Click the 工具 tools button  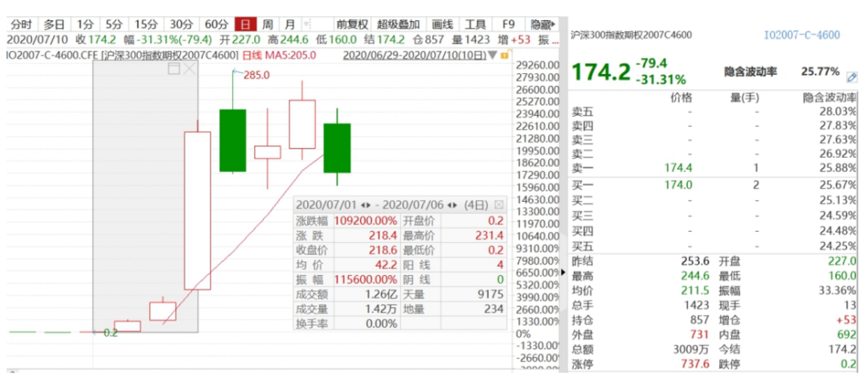coord(476,24)
